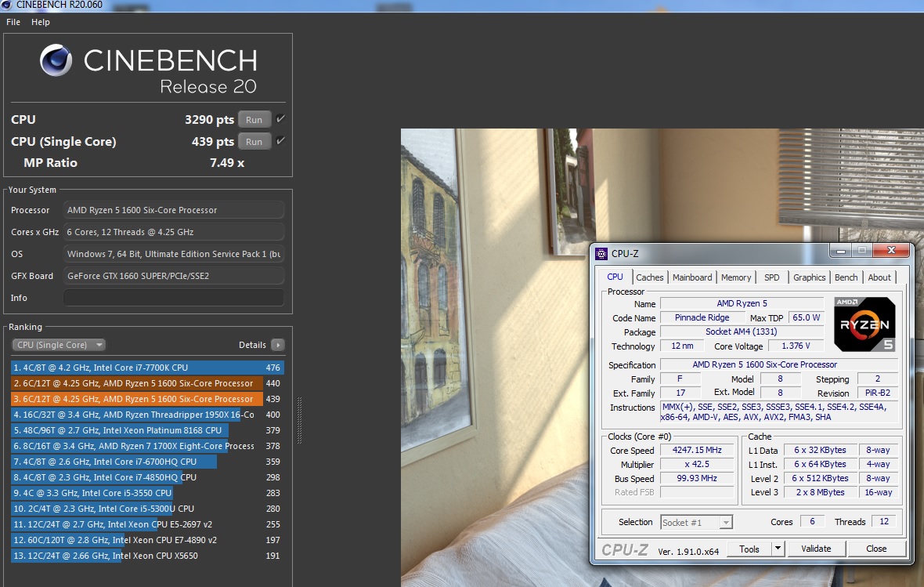Viewport: 924px width, 587px height.
Task: Click the Validate button
Action: coord(816,549)
